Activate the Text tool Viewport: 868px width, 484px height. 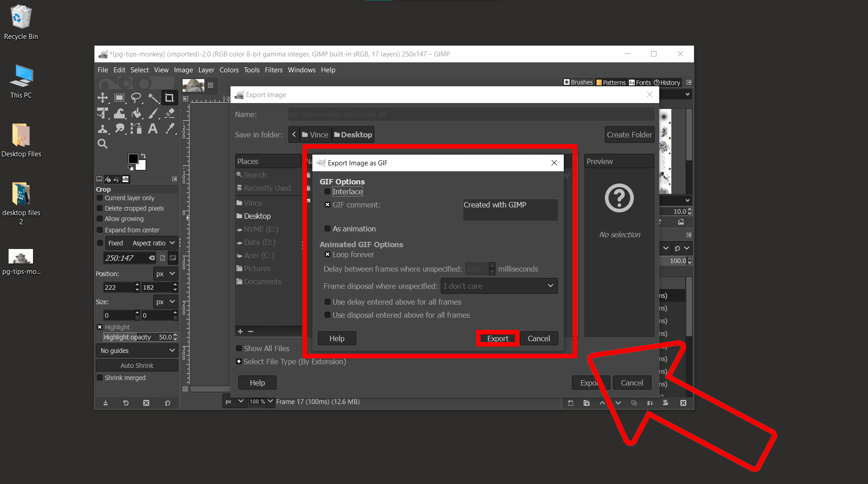[x=153, y=129]
